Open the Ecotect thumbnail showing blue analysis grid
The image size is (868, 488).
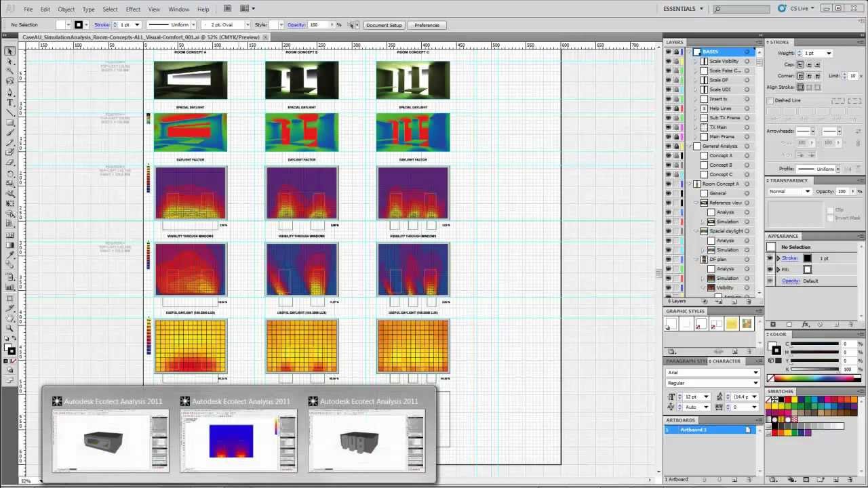point(238,442)
